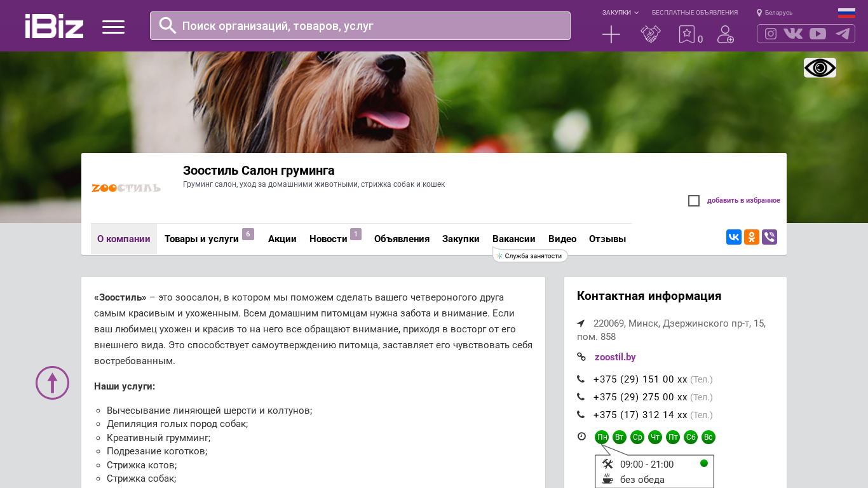Viewport: 868px width, 488px height.
Task: Share page via Viber icon
Action: (x=769, y=237)
